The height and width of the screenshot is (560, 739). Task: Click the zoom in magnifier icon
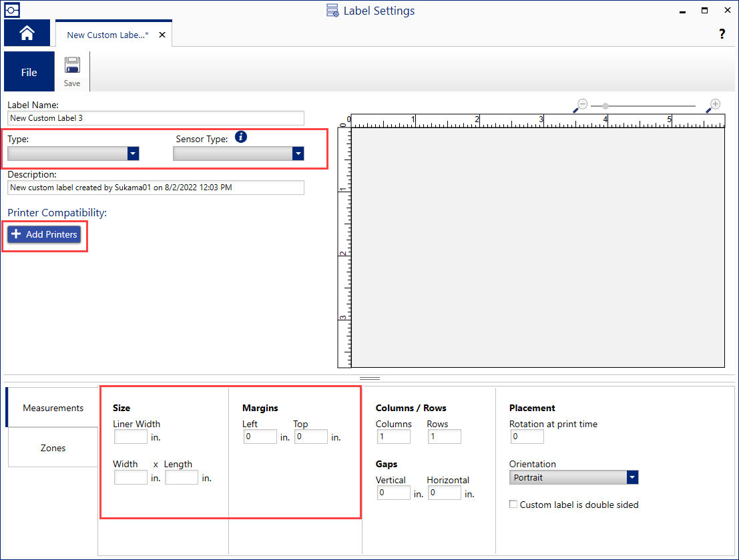[x=714, y=105]
